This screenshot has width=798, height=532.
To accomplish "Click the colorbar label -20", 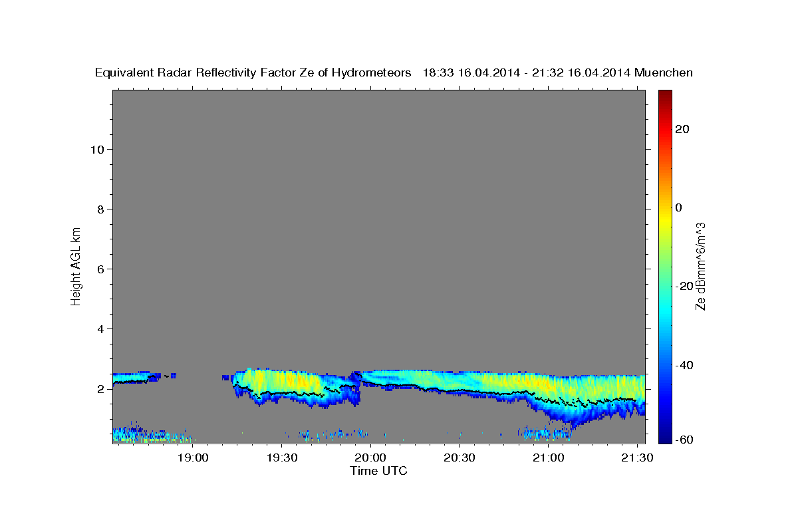I will click(684, 286).
